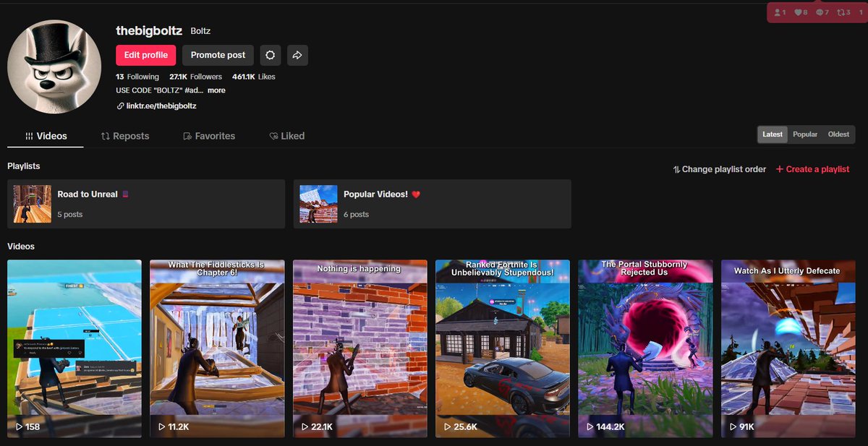Open 'Ranked Fortnite Is Unbelievably Stupendous!' video
This screenshot has height=446, width=868.
click(503, 349)
